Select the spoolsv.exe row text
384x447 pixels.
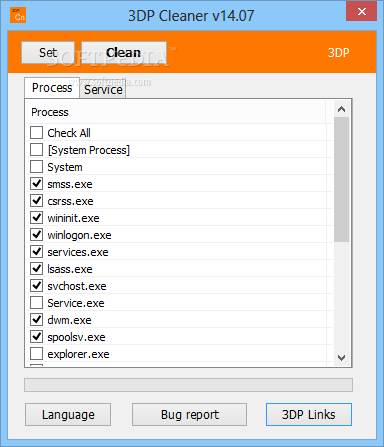(76, 337)
